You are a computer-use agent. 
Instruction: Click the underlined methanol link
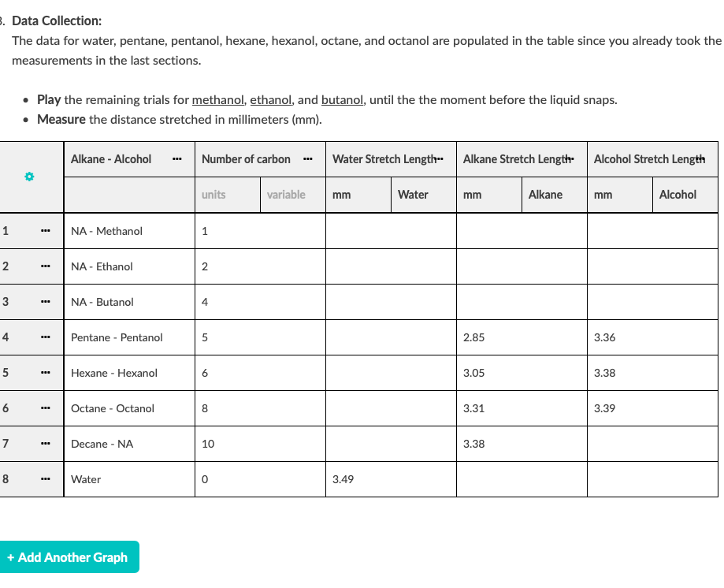click(x=217, y=100)
